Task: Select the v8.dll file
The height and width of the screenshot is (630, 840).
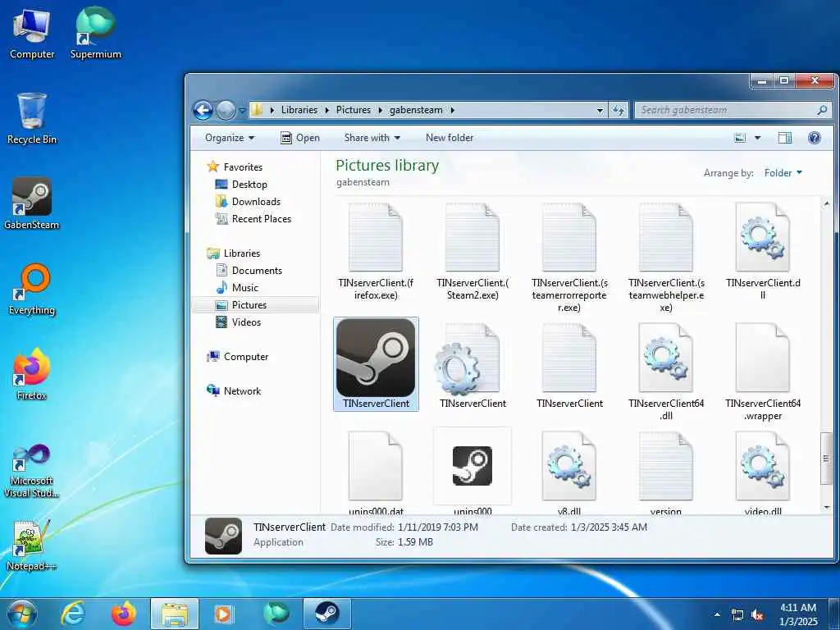Action: point(569,472)
